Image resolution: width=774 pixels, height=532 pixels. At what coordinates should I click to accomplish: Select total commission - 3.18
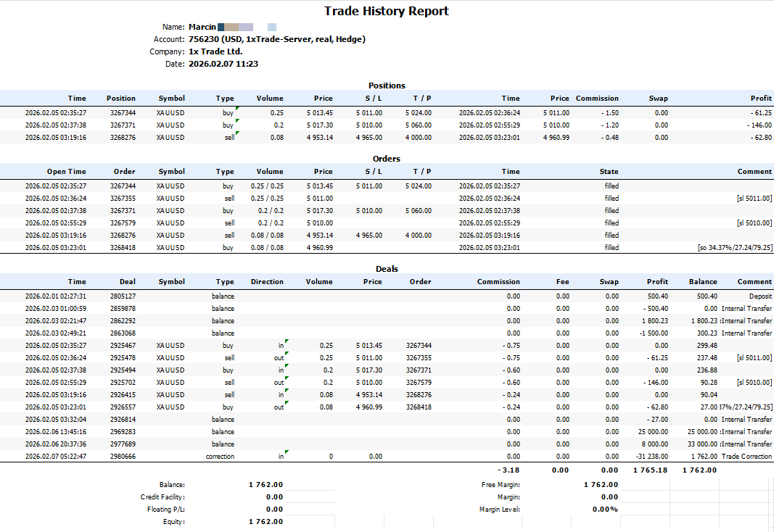pyautogui.click(x=509, y=470)
